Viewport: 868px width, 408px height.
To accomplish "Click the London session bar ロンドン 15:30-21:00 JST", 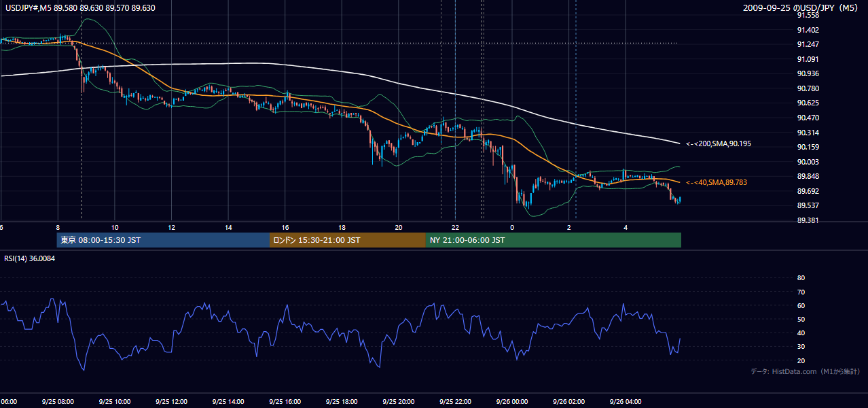I will point(348,240).
